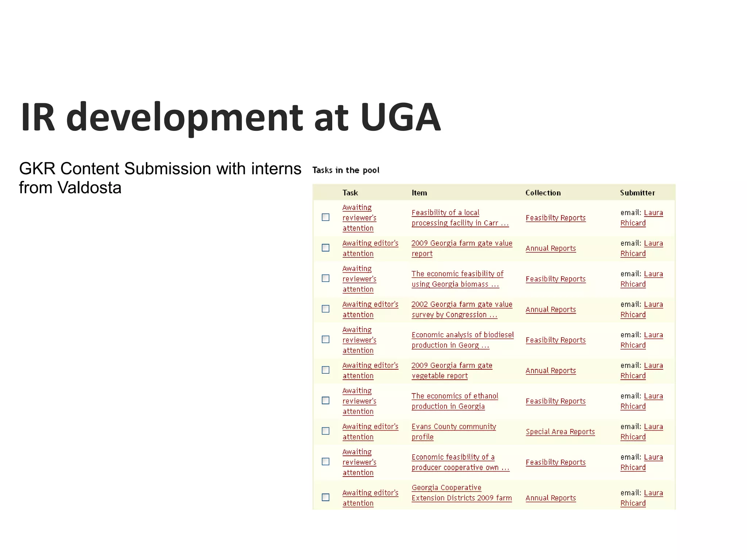747x560 pixels.
Task: Click the Task column header
Action: pos(350,193)
